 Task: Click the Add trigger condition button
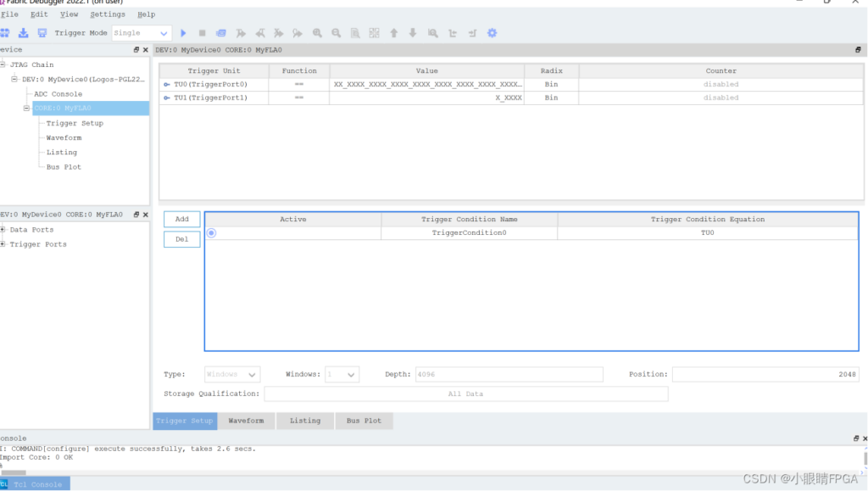pyautogui.click(x=182, y=219)
